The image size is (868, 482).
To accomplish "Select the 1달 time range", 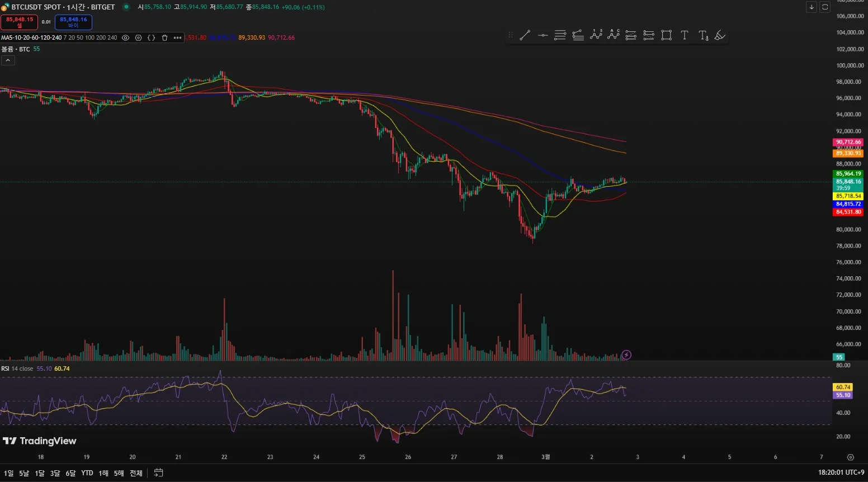I will pos(40,473).
